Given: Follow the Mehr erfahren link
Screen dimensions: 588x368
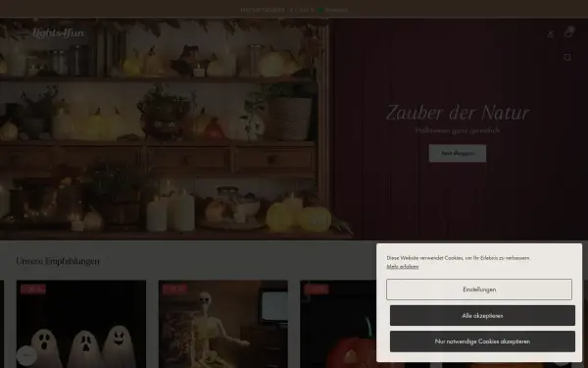Looking at the screenshot, I should point(403,267).
